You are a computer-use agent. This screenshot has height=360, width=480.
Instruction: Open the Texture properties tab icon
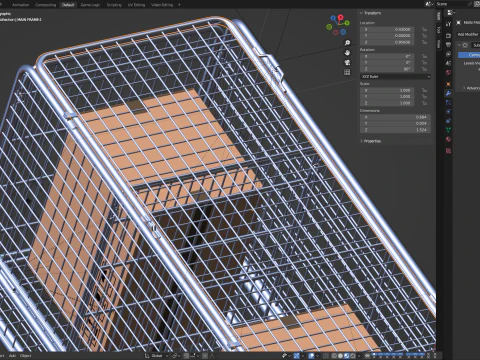coord(448,151)
